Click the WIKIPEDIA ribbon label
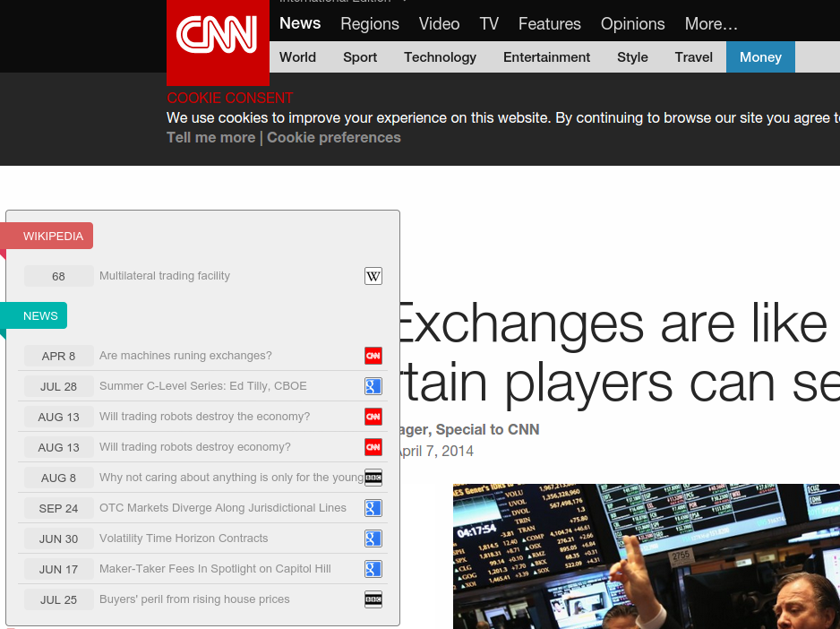This screenshot has width=840, height=629. pyautogui.click(x=53, y=237)
